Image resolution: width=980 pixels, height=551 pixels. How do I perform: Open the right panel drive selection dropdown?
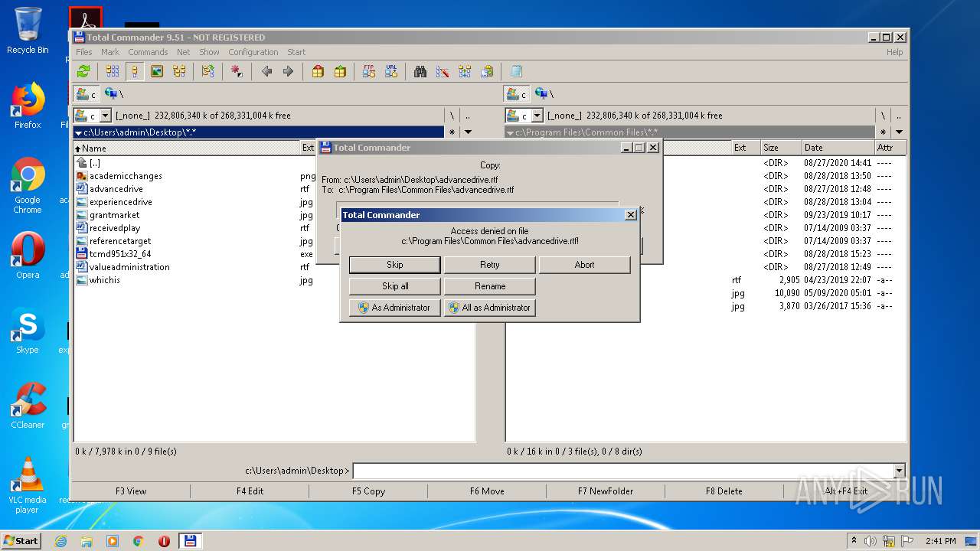pyautogui.click(x=537, y=116)
